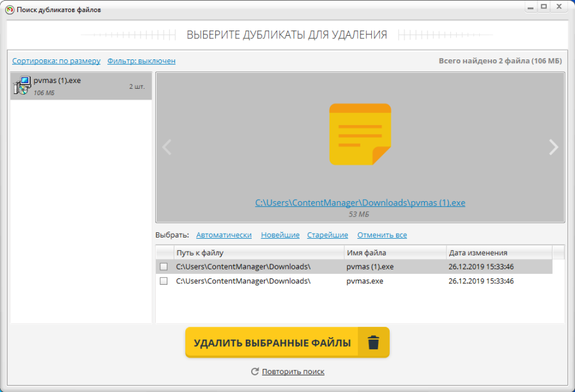This screenshot has height=392, width=575.
Task: Click the Повторить поиск link
Action: point(293,372)
